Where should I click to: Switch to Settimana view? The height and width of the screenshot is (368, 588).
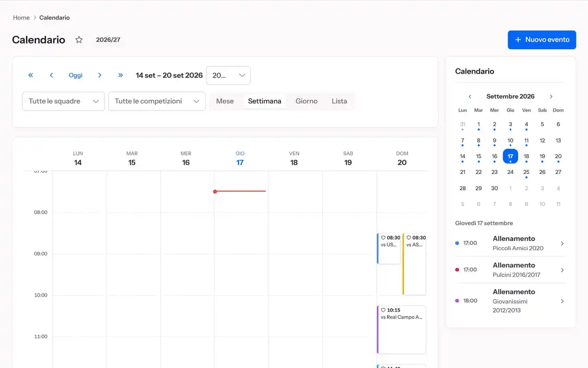coord(265,101)
